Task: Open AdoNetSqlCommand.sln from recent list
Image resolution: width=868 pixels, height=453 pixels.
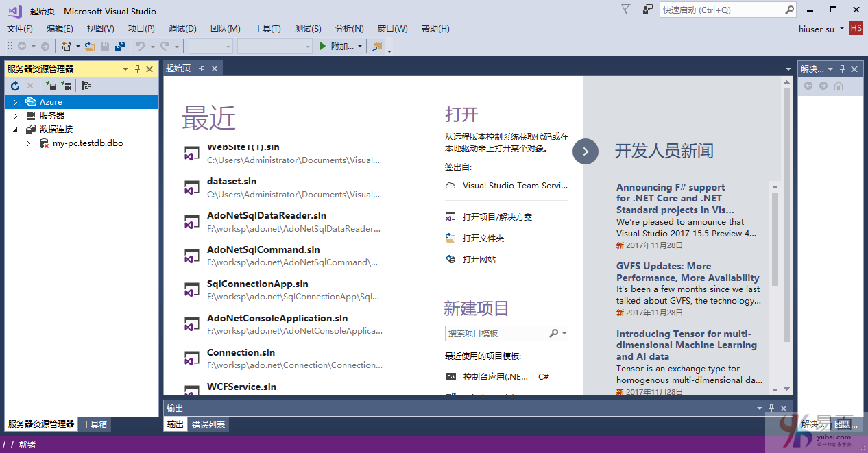Action: [263, 249]
